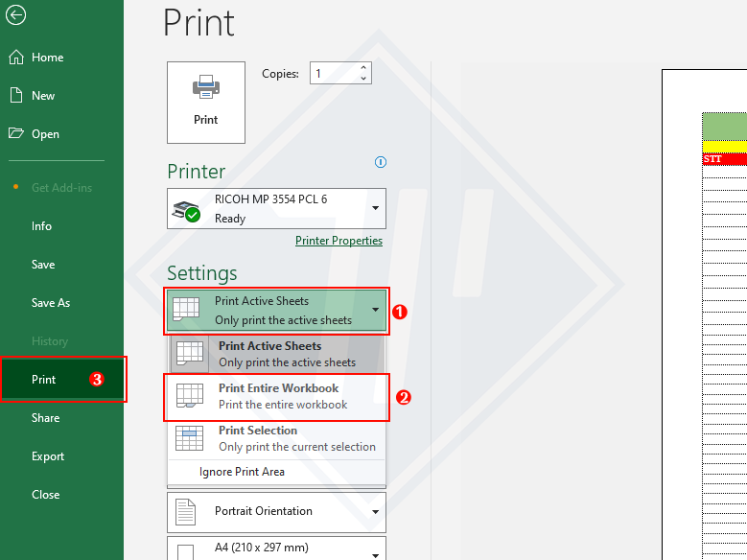Click the printer info icon
The height and width of the screenshot is (560, 747).
click(x=380, y=162)
